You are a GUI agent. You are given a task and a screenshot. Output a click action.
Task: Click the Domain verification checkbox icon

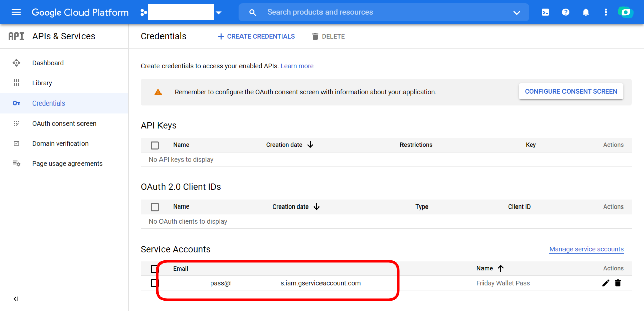(16, 143)
